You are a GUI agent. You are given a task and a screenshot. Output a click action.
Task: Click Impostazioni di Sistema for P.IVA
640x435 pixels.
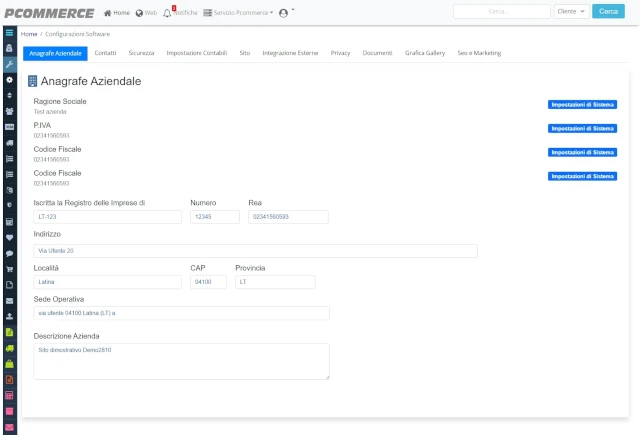(x=582, y=129)
